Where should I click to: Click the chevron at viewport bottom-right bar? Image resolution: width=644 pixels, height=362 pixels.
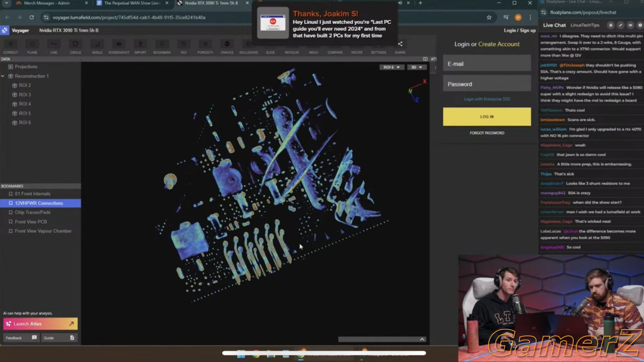422,339
